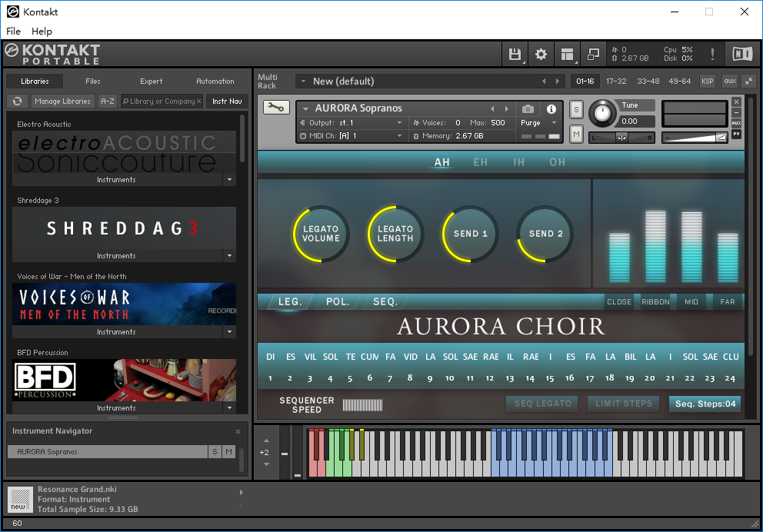Click the rack header resize arrows icon

click(749, 81)
